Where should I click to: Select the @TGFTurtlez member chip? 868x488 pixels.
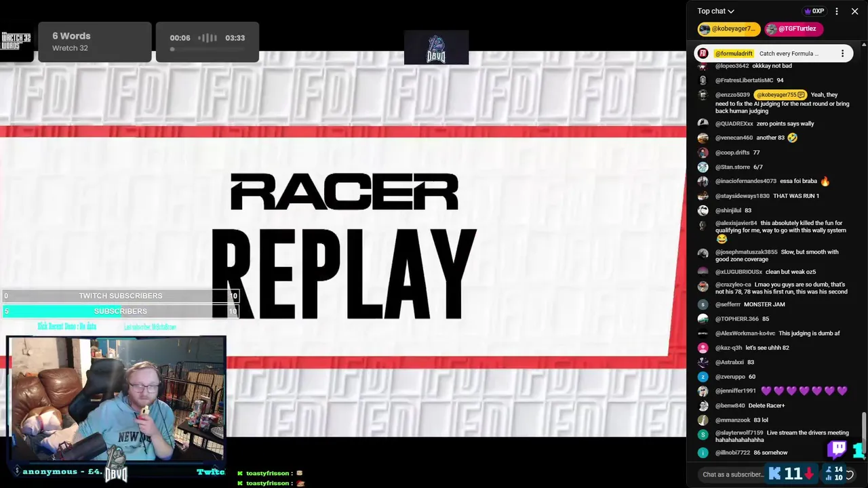pos(793,29)
